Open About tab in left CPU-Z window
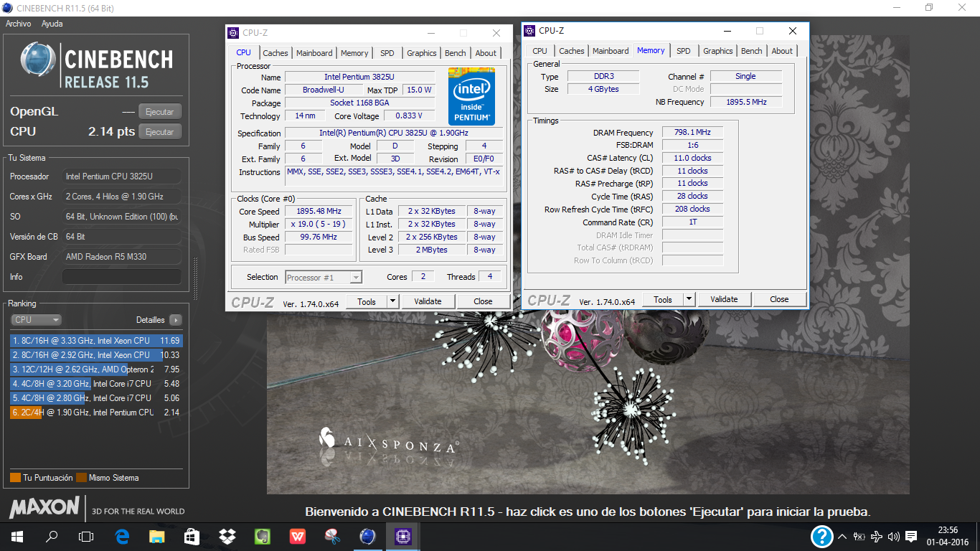 coord(486,53)
